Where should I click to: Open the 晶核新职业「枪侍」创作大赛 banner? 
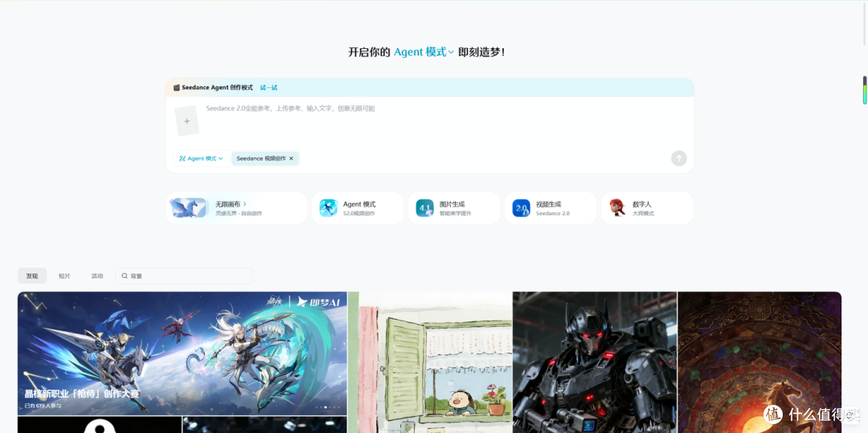[182, 353]
